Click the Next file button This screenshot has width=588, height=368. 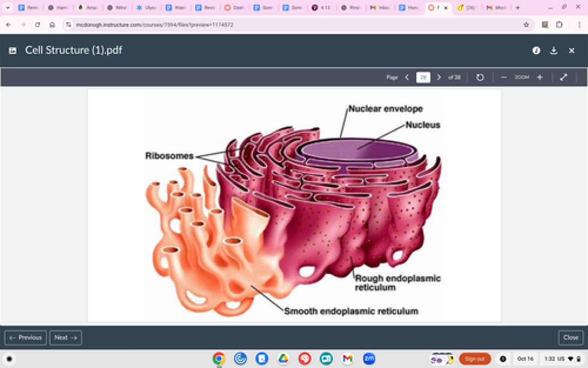point(66,338)
